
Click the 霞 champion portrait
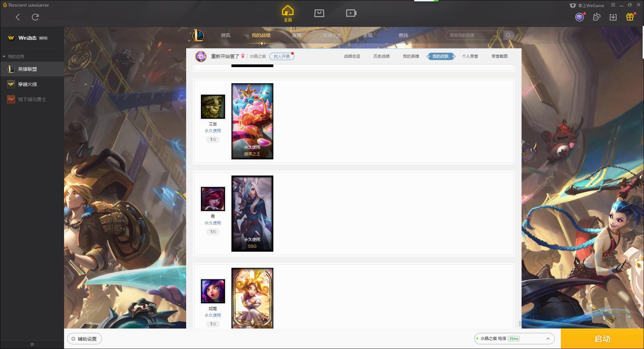click(x=213, y=199)
